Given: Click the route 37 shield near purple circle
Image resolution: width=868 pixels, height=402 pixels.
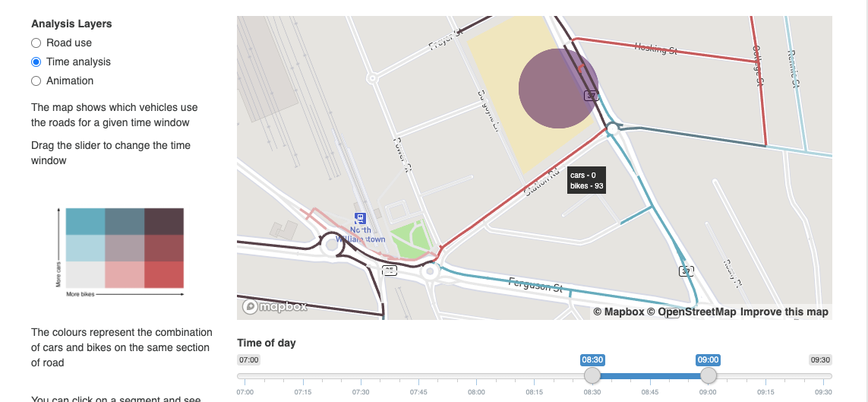Looking at the screenshot, I should [x=592, y=96].
